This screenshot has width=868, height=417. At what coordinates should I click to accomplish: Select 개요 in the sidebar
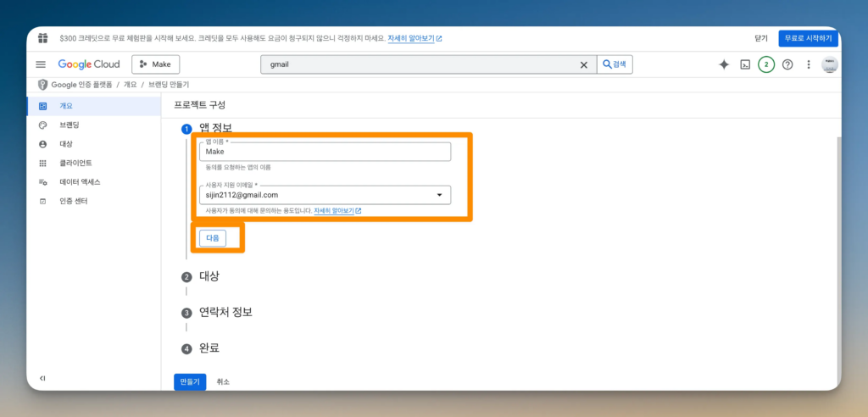93,106
